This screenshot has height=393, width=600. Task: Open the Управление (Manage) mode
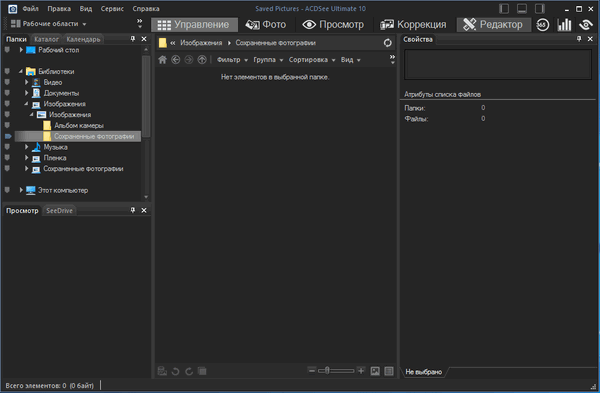194,25
